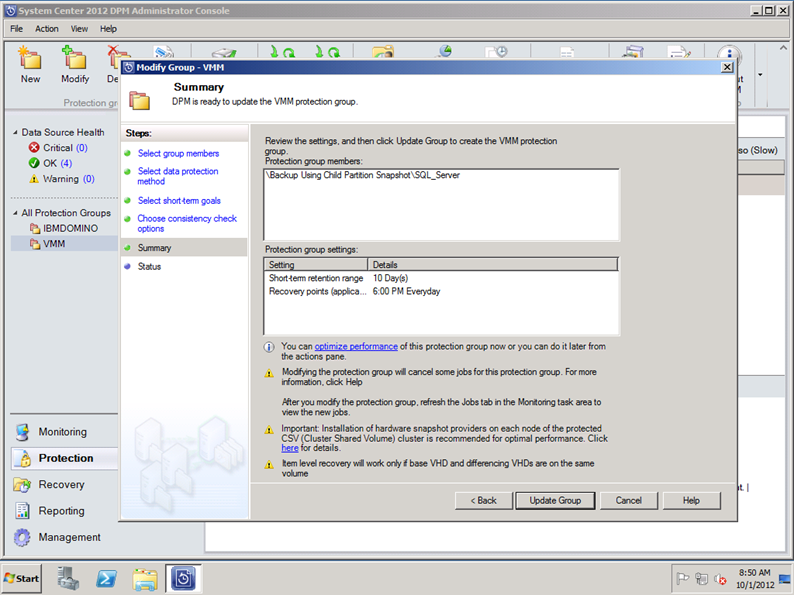
Task: Open Server Manager from the taskbar
Action: click(68, 578)
